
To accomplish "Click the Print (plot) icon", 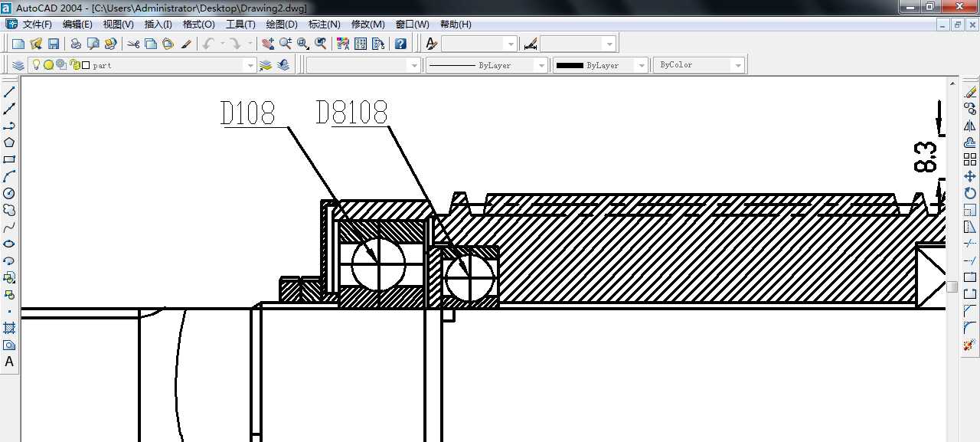I will point(76,44).
